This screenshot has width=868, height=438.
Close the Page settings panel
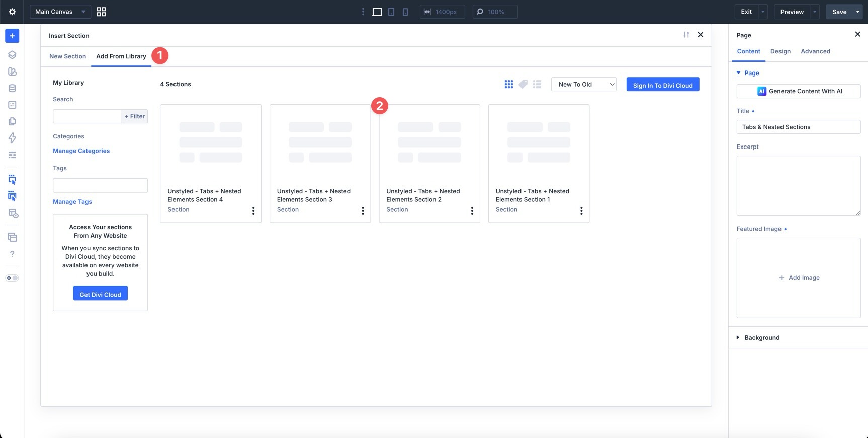coord(858,34)
